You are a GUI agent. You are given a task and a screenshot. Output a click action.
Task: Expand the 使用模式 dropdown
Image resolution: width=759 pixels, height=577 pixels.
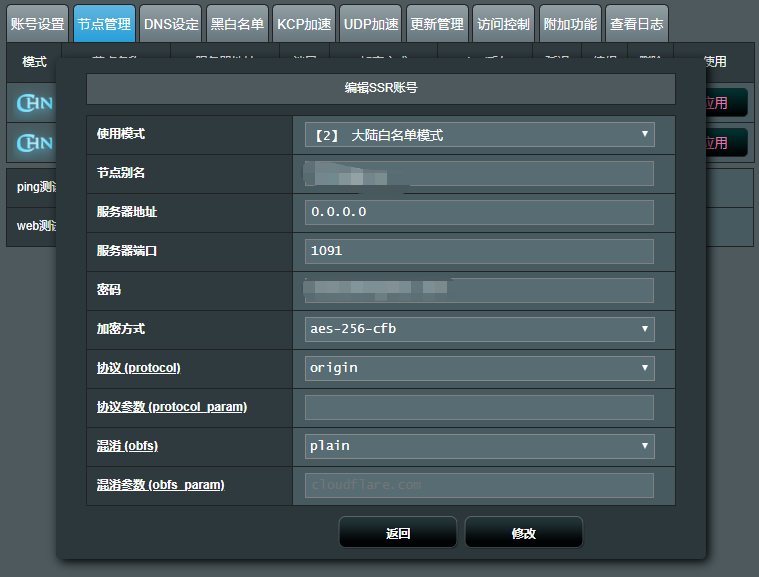click(x=479, y=135)
